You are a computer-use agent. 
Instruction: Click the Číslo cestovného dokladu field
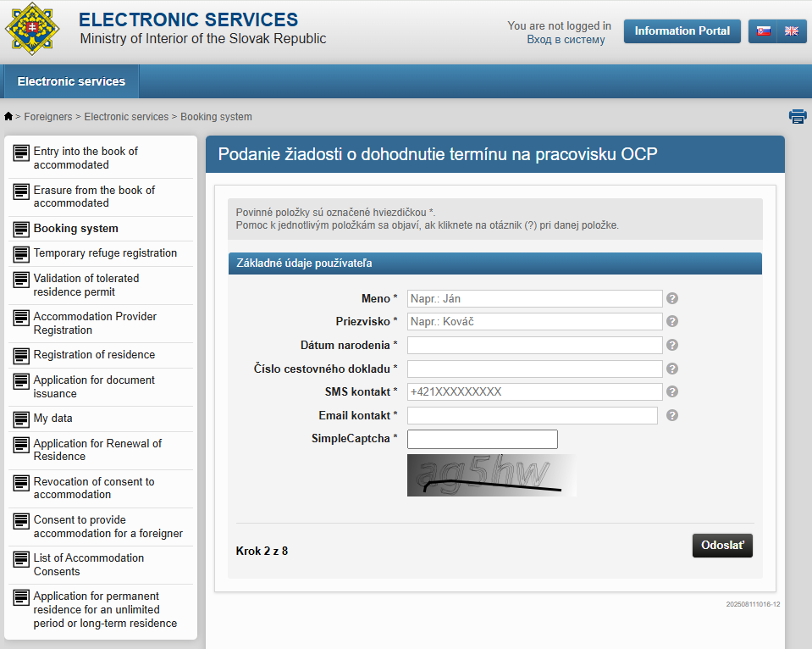point(534,369)
